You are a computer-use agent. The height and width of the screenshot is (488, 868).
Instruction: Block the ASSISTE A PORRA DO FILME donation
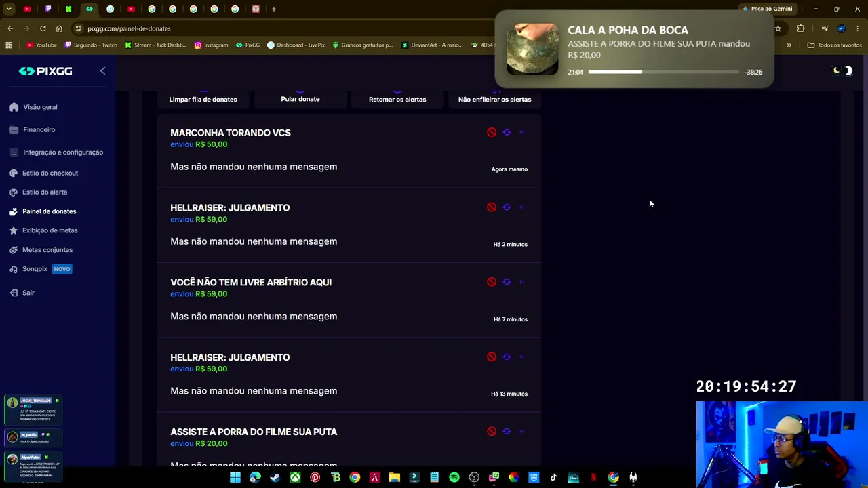[x=492, y=431]
